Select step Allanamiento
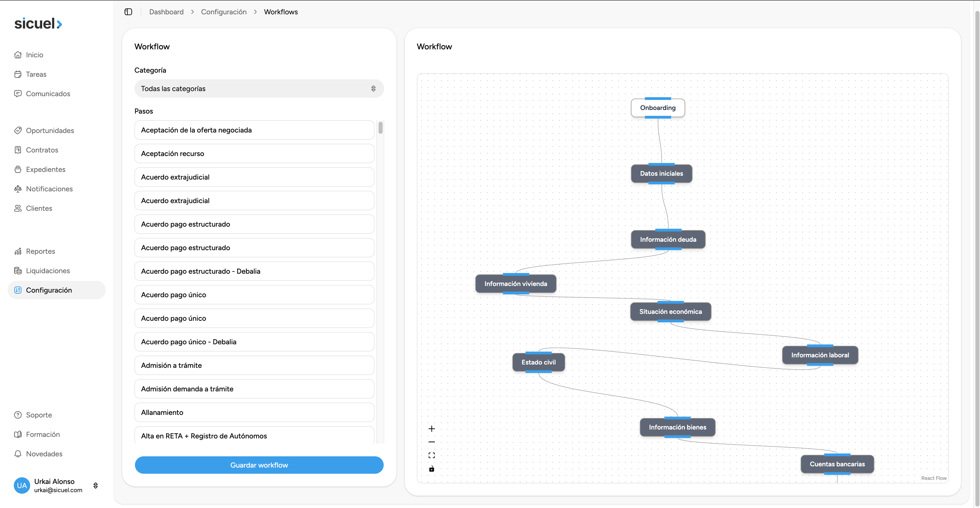The width and height of the screenshot is (980, 508). pos(254,413)
